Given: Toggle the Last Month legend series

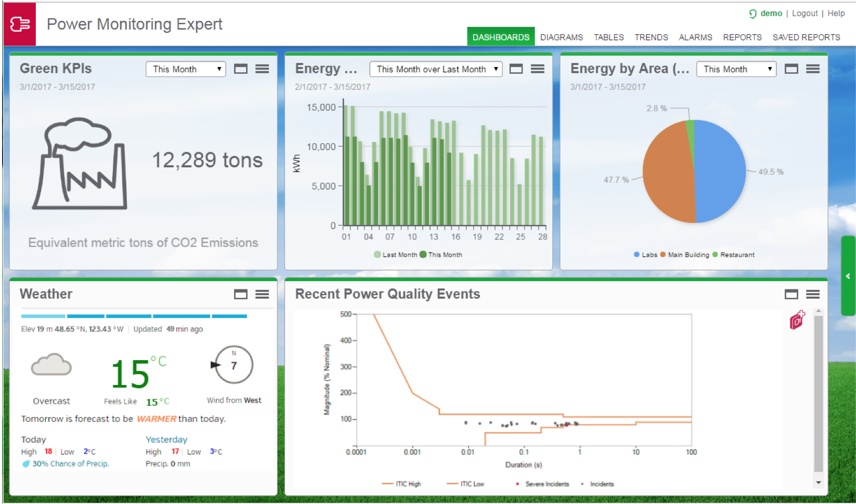Looking at the screenshot, I should (396, 255).
